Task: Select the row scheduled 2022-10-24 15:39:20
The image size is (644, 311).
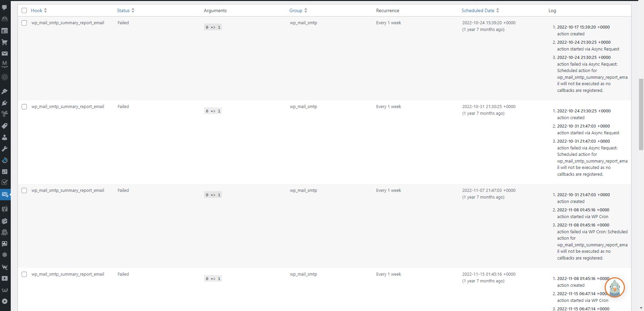Action: pyautogui.click(x=24, y=23)
